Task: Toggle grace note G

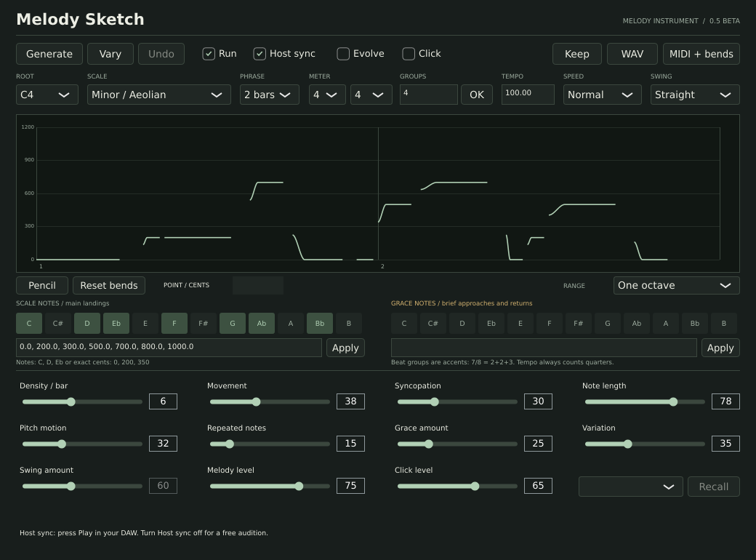Action: click(x=608, y=323)
